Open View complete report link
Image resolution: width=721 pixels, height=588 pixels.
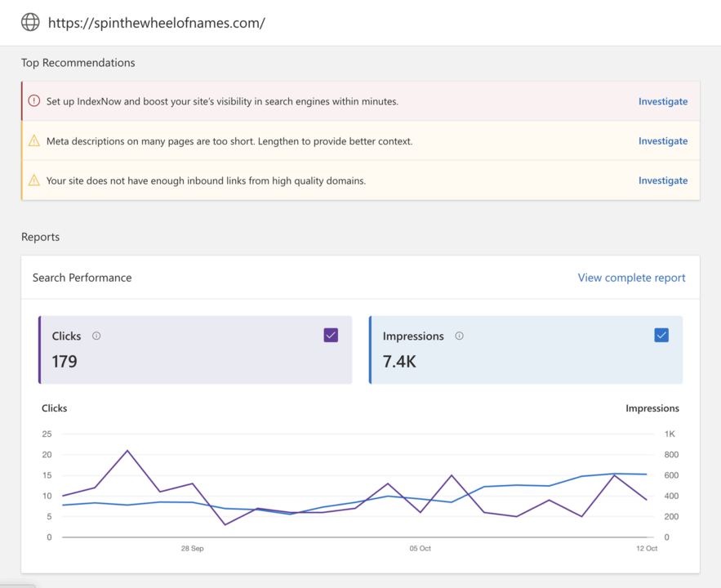pos(631,278)
